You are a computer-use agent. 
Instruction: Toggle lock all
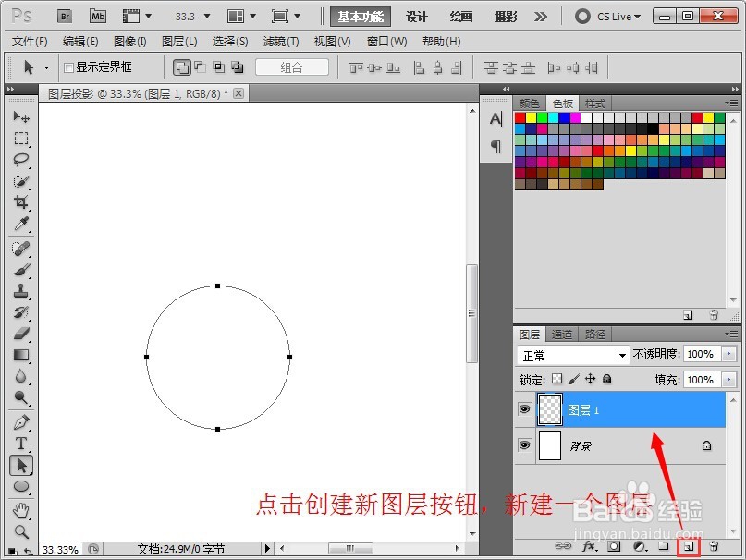606,379
